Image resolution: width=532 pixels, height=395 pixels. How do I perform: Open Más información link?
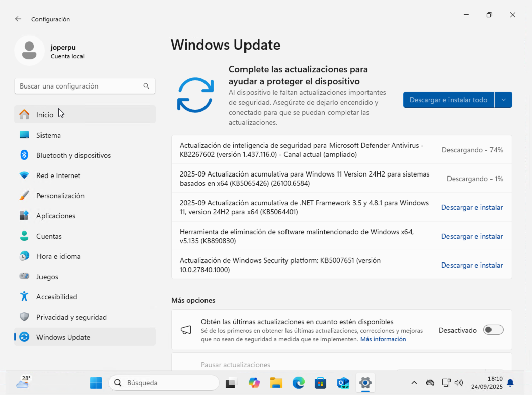383,339
